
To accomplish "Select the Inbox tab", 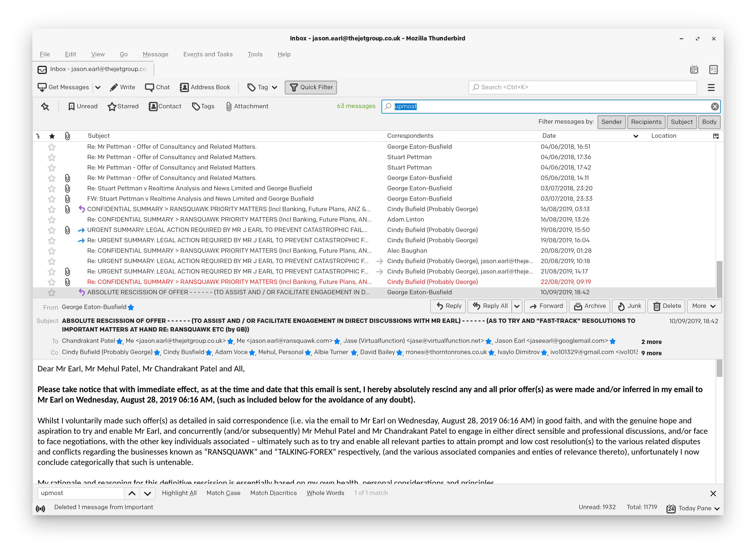I will pyautogui.click(x=93, y=69).
